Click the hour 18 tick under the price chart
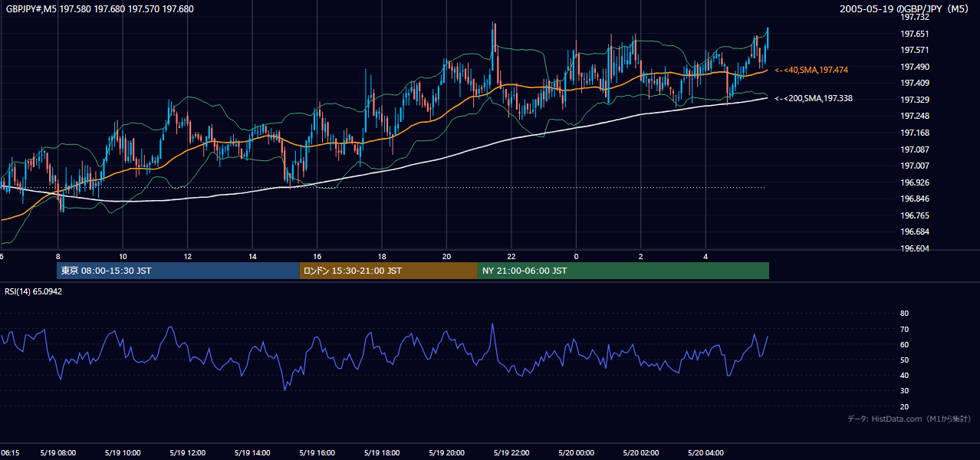Viewport: 980px width, 460px height. pos(381,256)
